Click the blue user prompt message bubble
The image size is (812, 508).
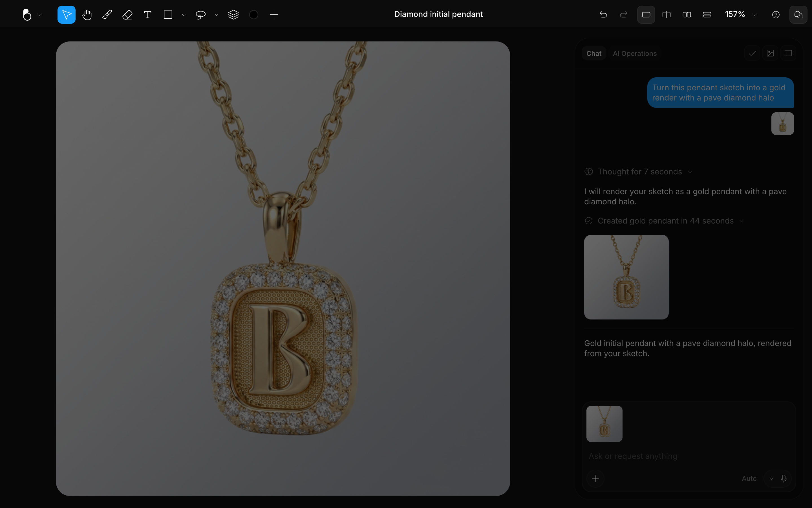(720, 93)
